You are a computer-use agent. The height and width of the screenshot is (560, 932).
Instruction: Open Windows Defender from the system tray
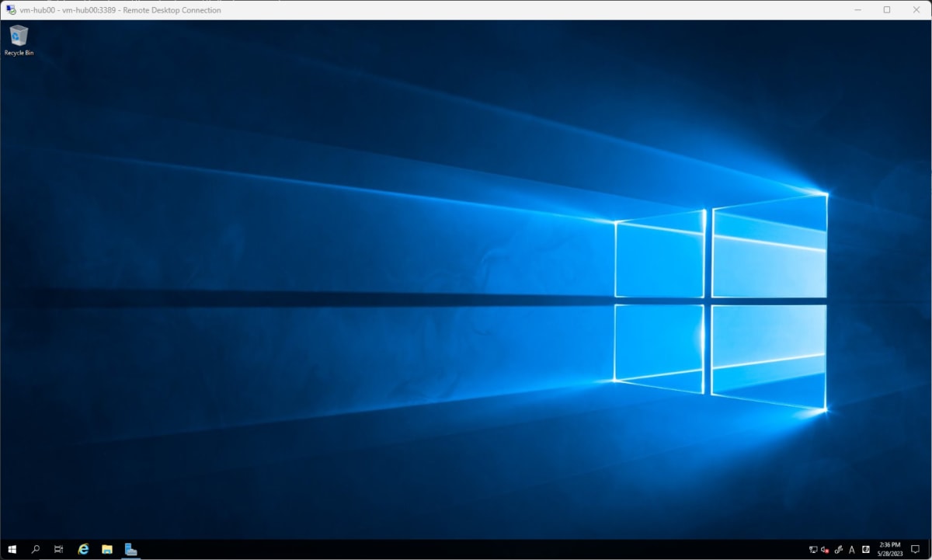click(865, 550)
